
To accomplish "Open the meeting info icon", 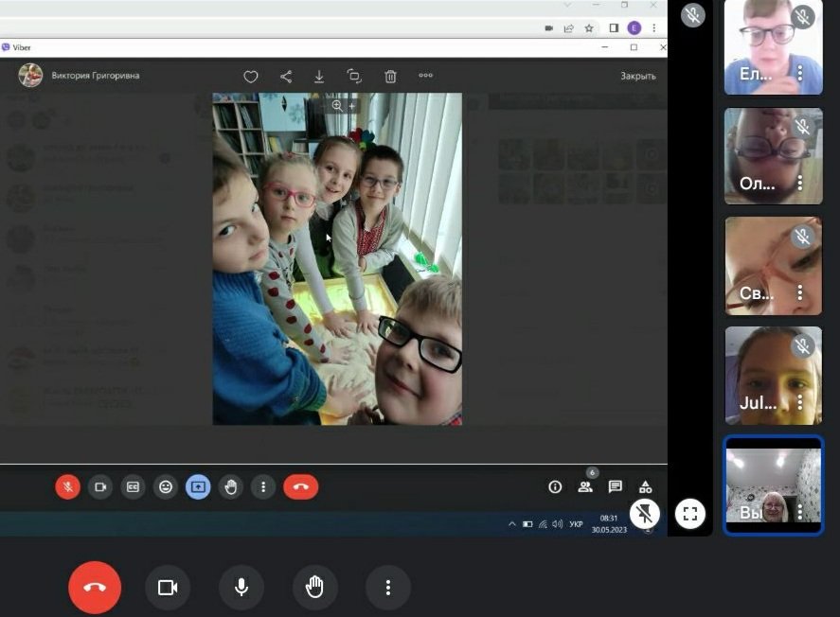I will click(x=555, y=486).
